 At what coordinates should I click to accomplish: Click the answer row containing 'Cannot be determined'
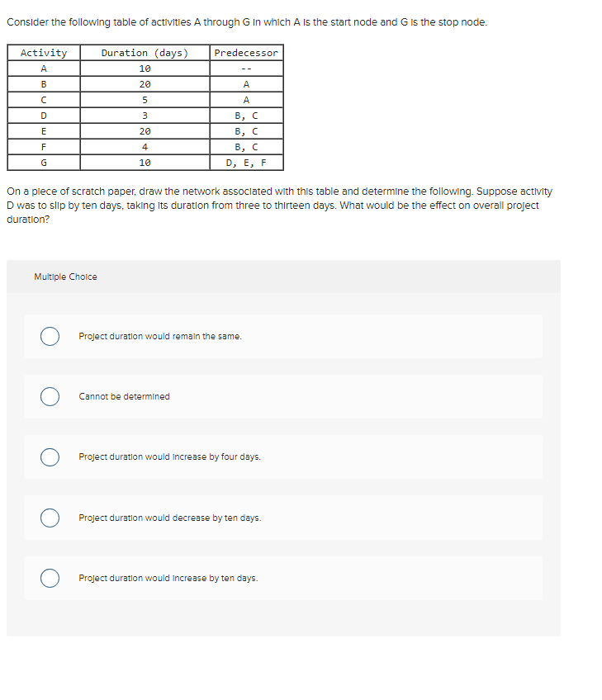(284, 396)
